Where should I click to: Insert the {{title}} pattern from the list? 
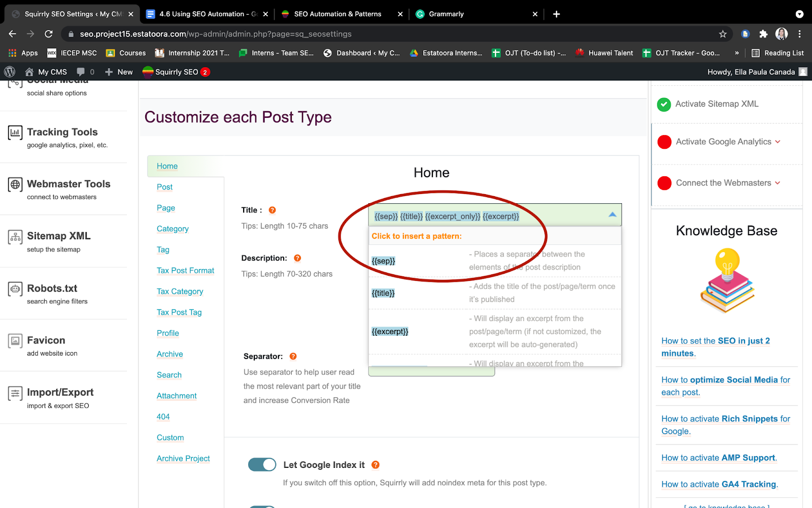tap(383, 293)
